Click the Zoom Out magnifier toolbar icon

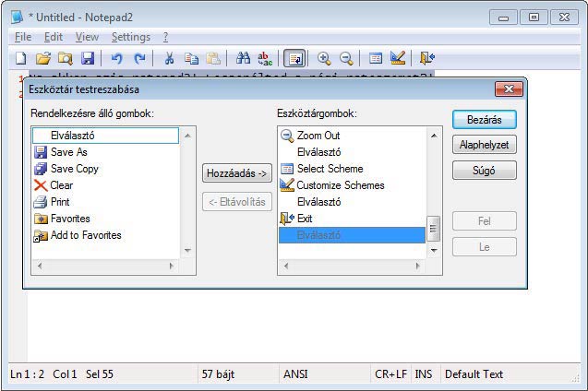[346, 58]
